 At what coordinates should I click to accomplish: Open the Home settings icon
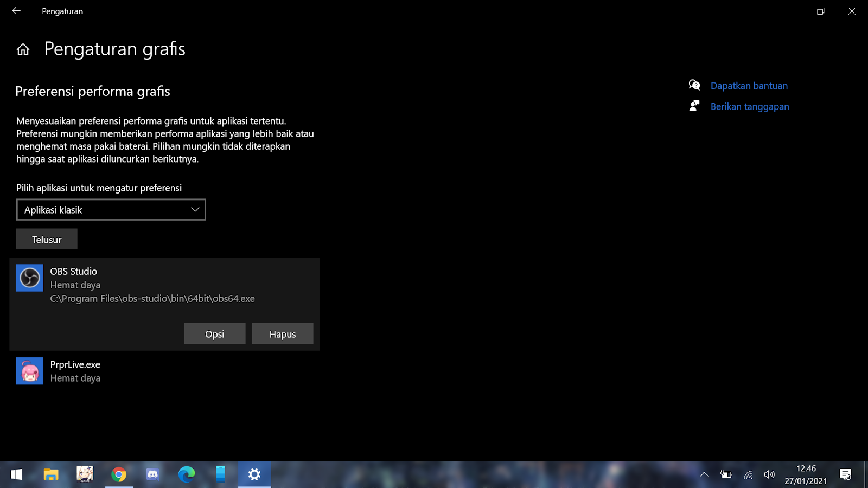(23, 49)
